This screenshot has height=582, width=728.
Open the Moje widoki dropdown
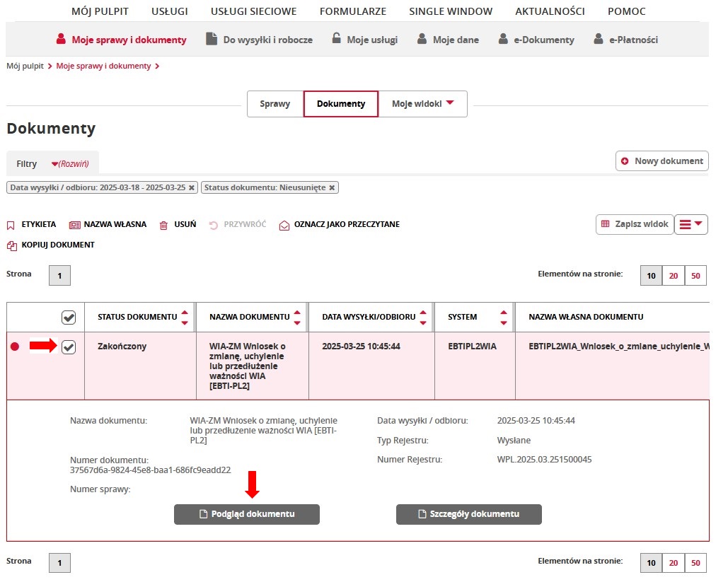pyautogui.click(x=420, y=103)
